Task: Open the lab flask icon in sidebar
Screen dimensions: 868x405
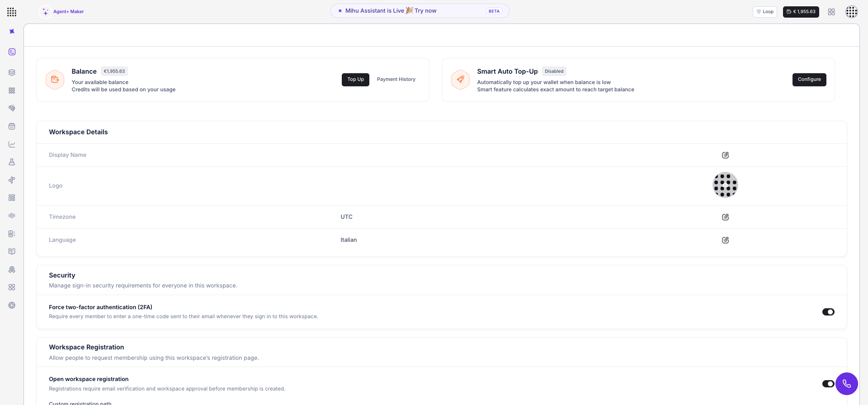Action: click(12, 162)
